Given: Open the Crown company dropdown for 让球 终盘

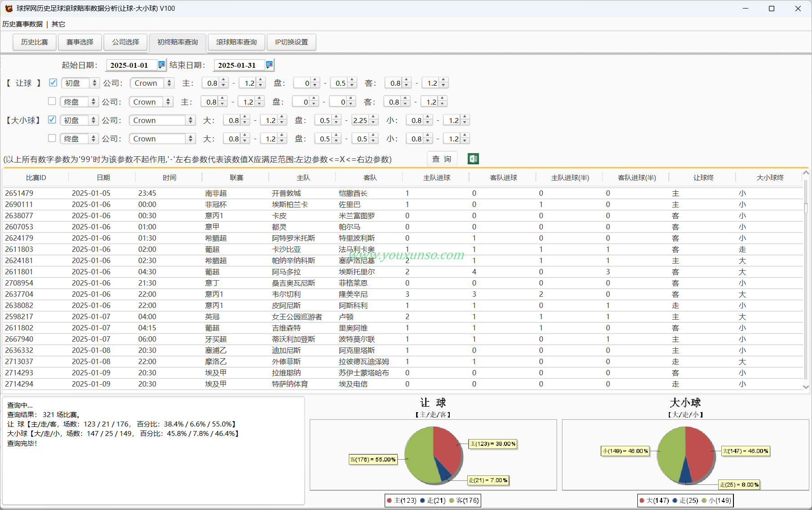Looking at the screenshot, I should [x=151, y=102].
